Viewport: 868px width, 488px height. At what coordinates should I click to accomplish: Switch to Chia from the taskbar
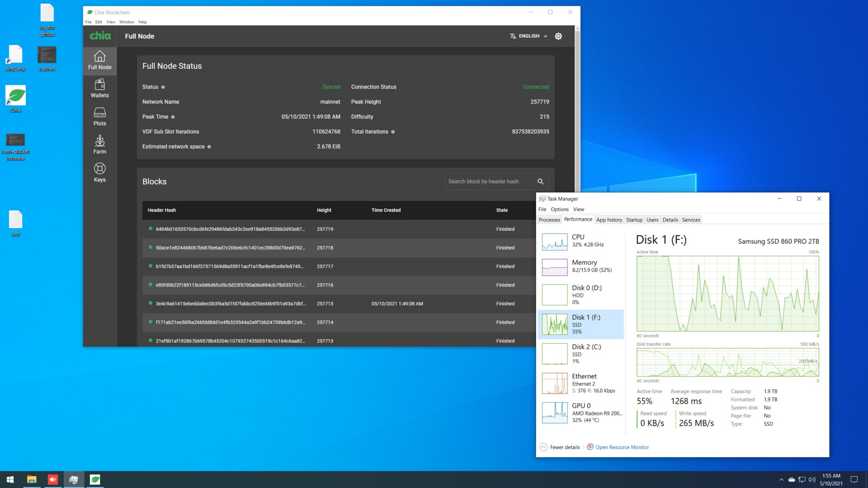tap(95, 480)
